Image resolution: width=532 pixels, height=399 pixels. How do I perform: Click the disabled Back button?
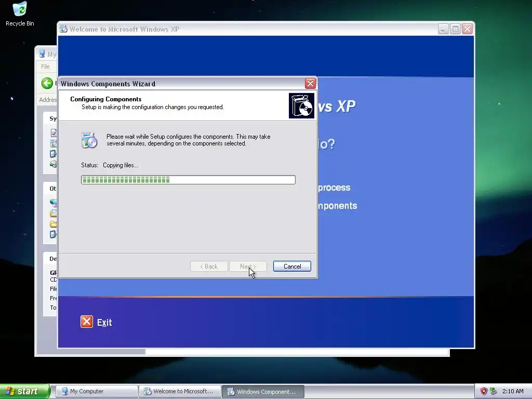point(209,267)
